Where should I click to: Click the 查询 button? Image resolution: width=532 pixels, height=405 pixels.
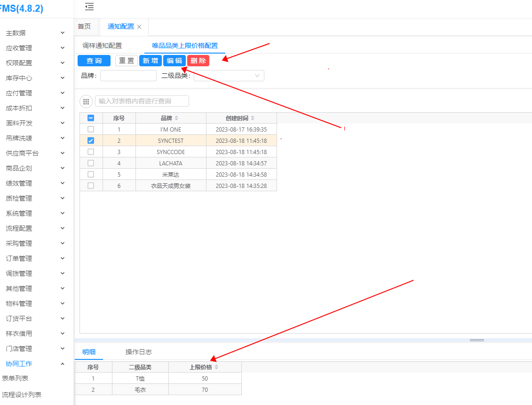(x=94, y=61)
